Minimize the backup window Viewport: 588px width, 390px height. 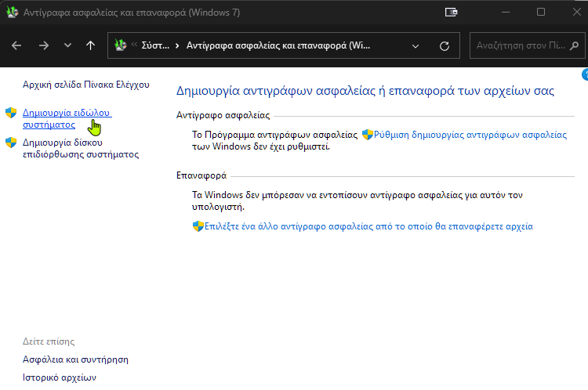click(x=506, y=13)
